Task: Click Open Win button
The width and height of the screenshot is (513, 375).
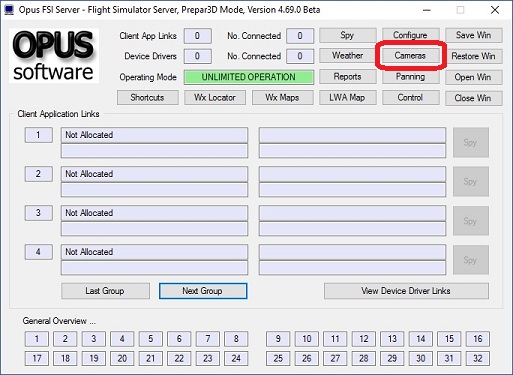Action: point(473,77)
